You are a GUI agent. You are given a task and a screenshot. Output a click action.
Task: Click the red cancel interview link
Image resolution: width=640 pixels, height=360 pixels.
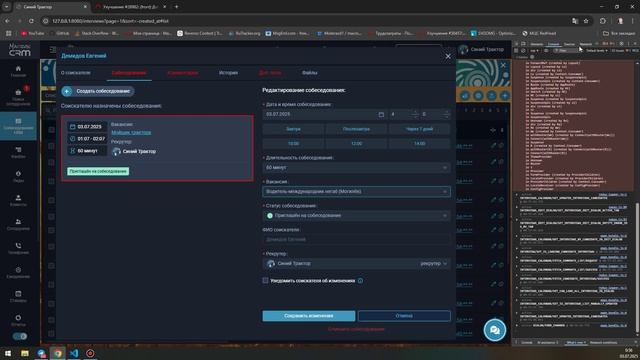(356, 329)
